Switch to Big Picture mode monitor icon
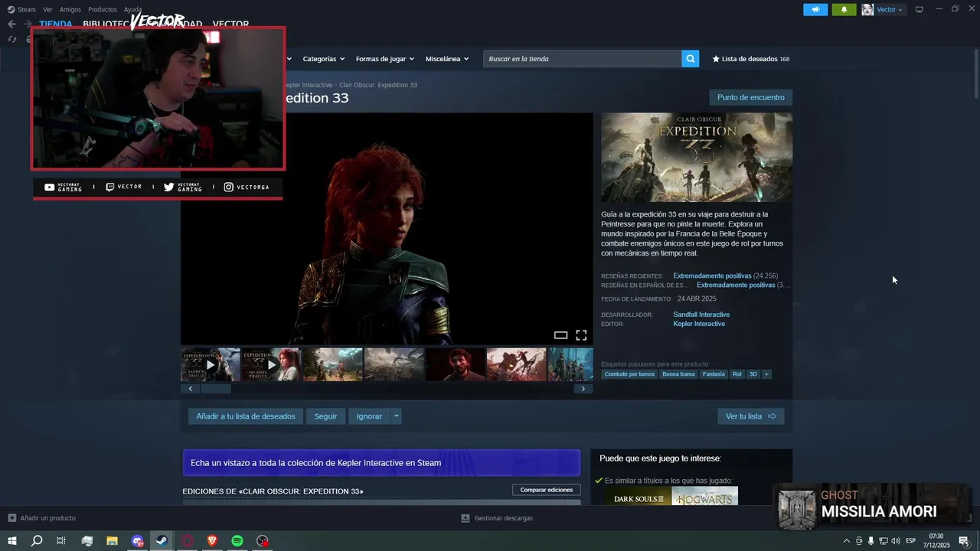The width and height of the screenshot is (980, 551). pos(920,9)
